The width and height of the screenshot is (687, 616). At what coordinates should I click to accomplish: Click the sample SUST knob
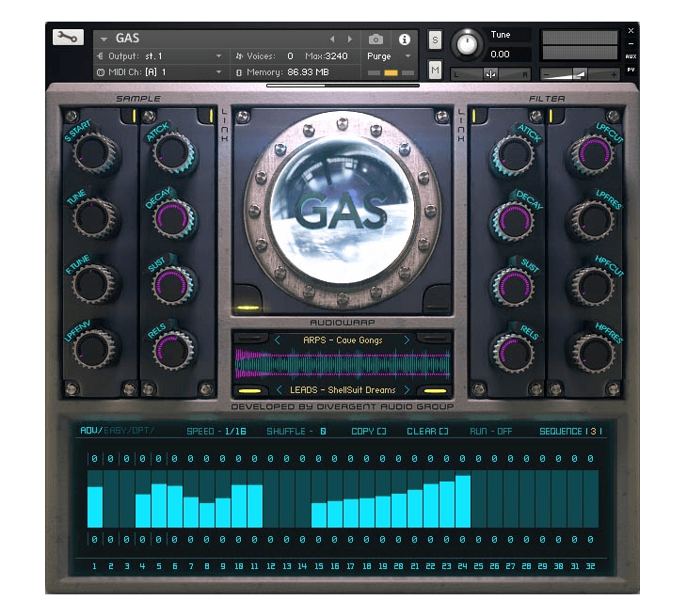coord(172,284)
